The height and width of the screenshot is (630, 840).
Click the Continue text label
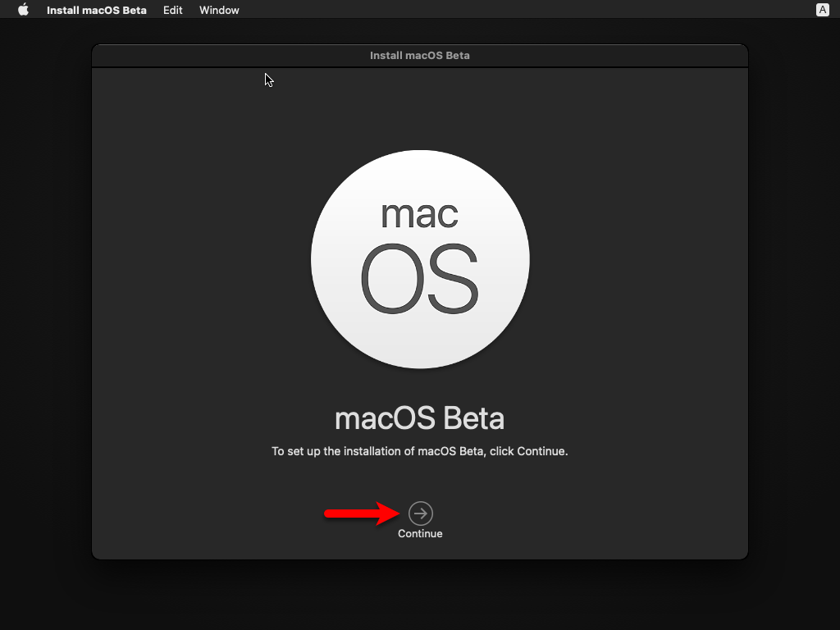pyautogui.click(x=420, y=533)
